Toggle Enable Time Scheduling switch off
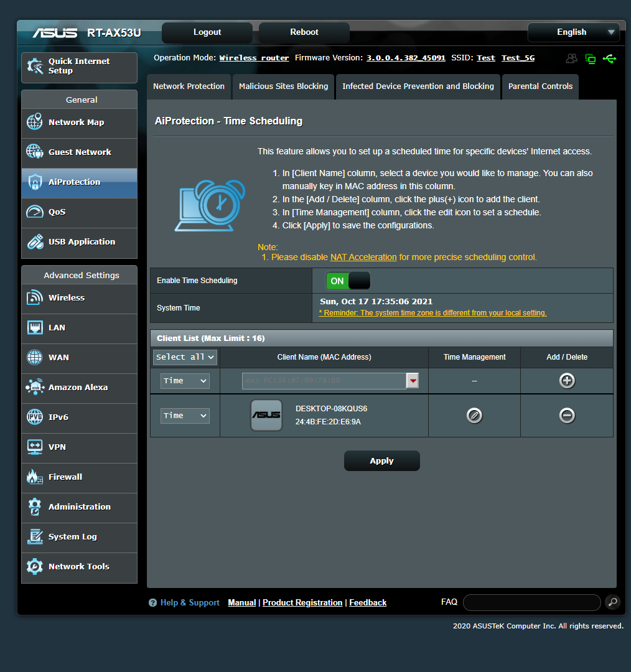 click(348, 281)
